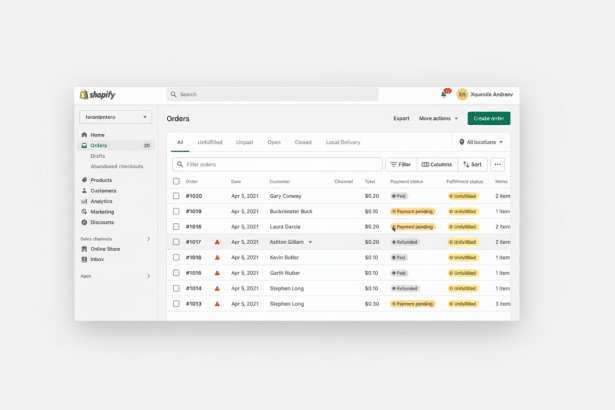The height and width of the screenshot is (410, 615).
Task: Open the All locations dropdown
Action: coord(481,142)
